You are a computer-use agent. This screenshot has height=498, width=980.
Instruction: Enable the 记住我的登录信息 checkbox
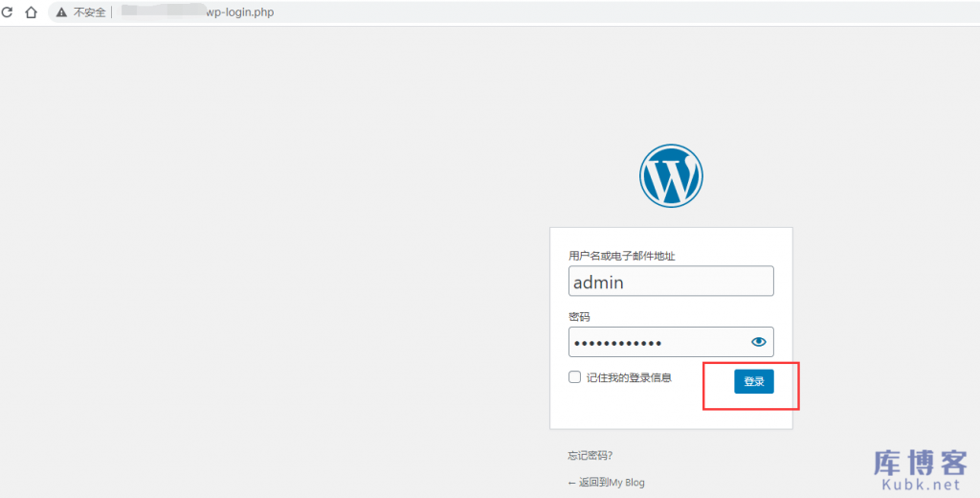tap(574, 377)
